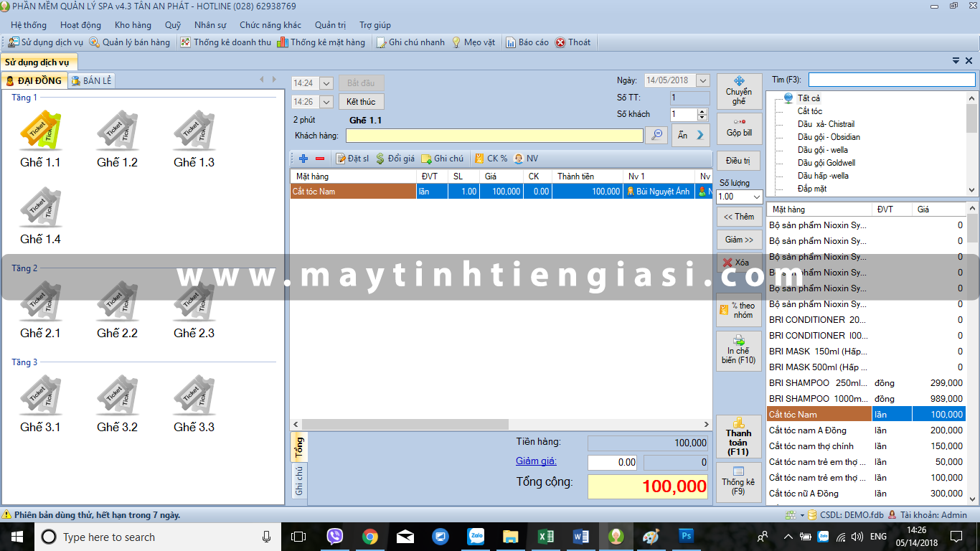Open the 14:26 end time dropdown
Screen dimensions: 980x551
[326, 102]
